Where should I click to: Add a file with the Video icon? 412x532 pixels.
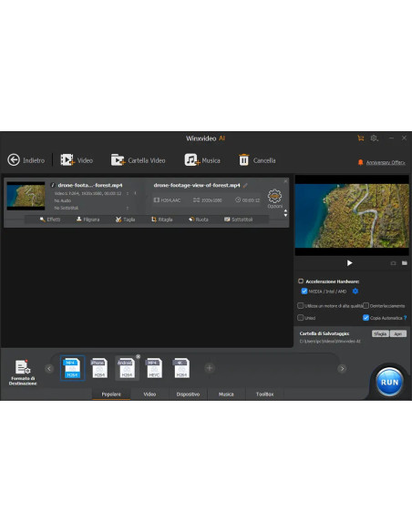[x=67, y=159]
